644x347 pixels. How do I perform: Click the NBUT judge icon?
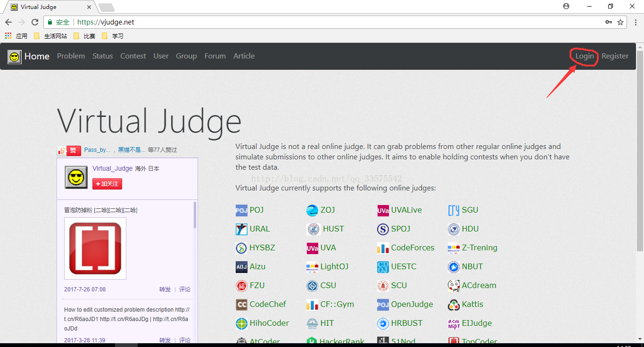(x=454, y=267)
